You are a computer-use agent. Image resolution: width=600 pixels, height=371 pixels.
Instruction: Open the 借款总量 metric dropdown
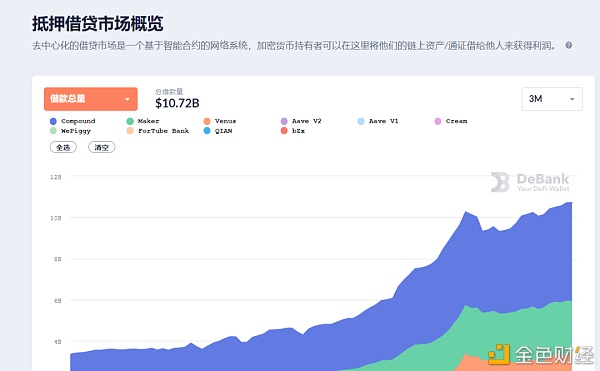(91, 99)
